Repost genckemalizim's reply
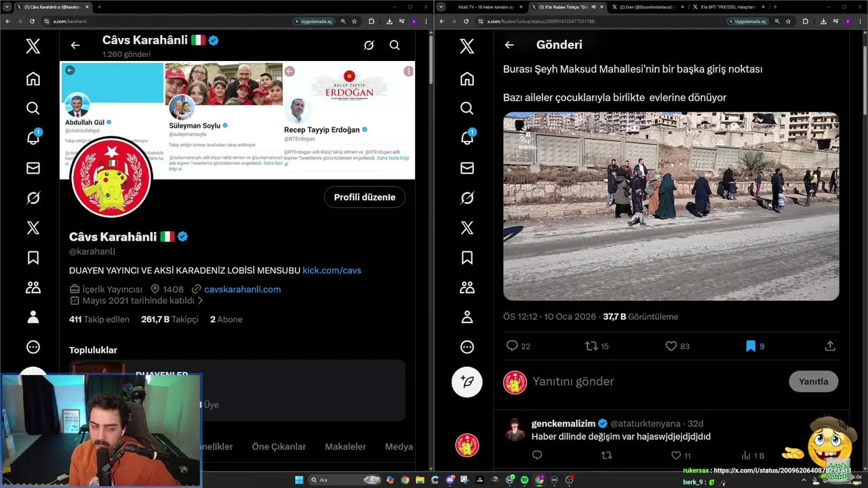Viewport: 868px width, 488px height. [x=606, y=455]
